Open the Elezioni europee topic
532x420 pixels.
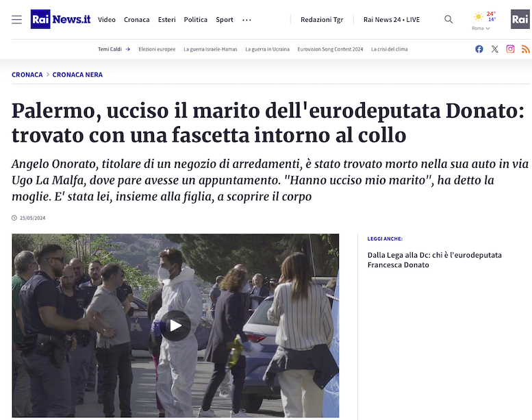pyautogui.click(x=157, y=49)
